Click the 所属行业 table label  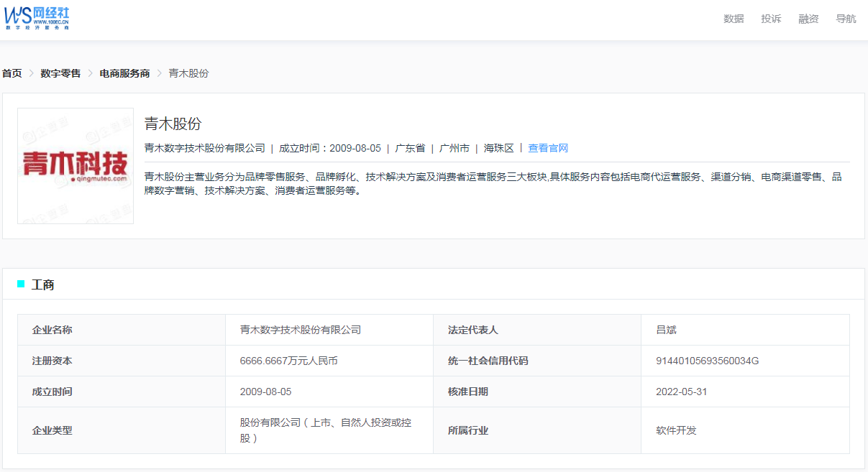tap(468, 430)
